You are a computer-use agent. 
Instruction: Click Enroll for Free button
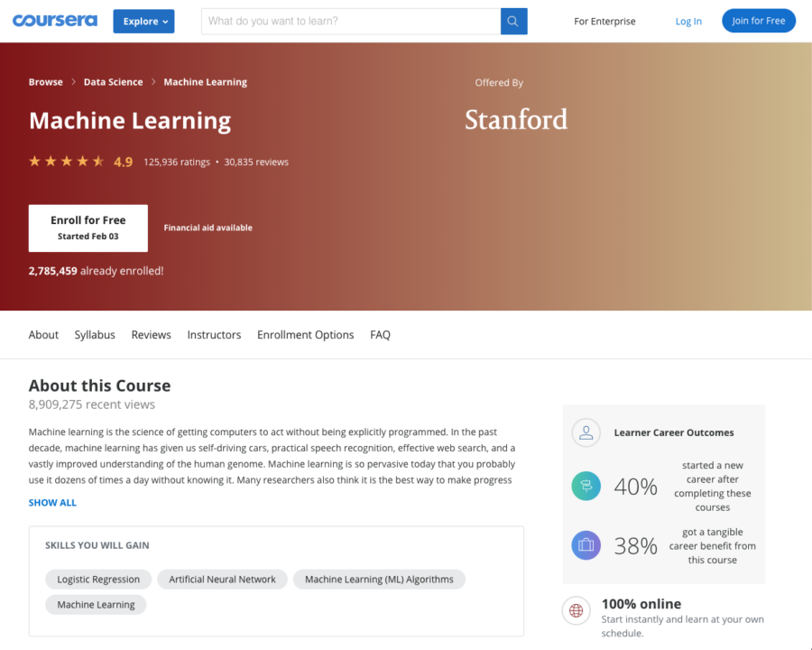click(x=88, y=228)
